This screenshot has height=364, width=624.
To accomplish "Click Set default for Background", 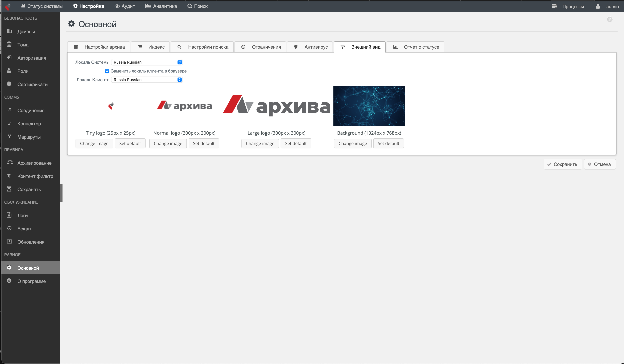I will coord(388,144).
